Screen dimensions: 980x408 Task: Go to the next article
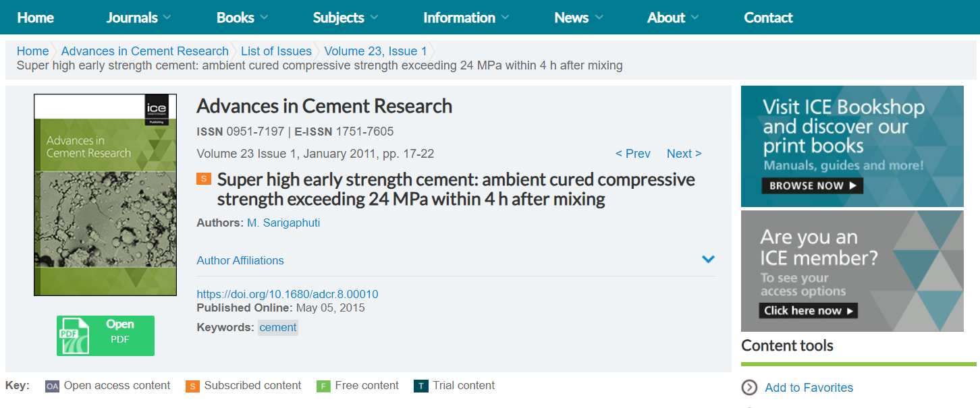coord(684,154)
